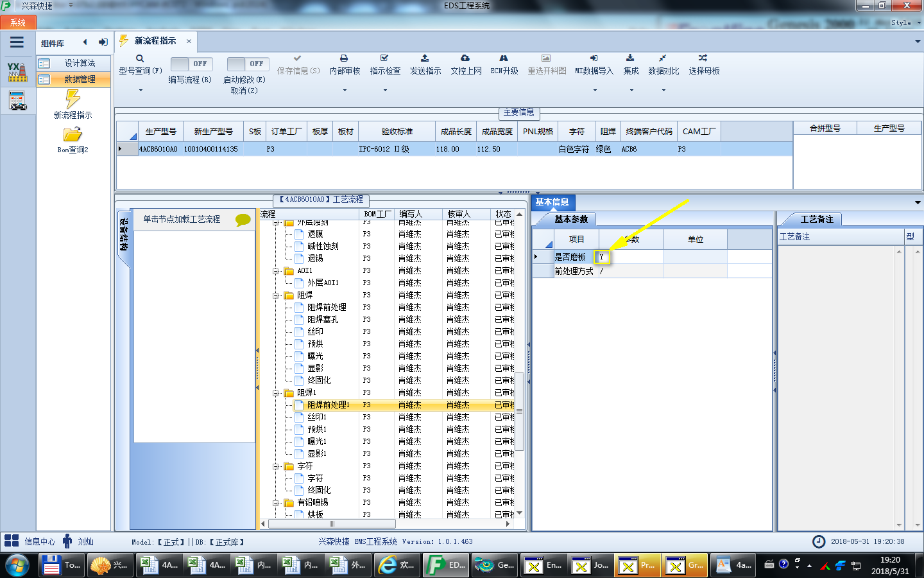The height and width of the screenshot is (578, 924).
Task: Sort by 验收标准 column header
Action: pyautogui.click(x=397, y=131)
